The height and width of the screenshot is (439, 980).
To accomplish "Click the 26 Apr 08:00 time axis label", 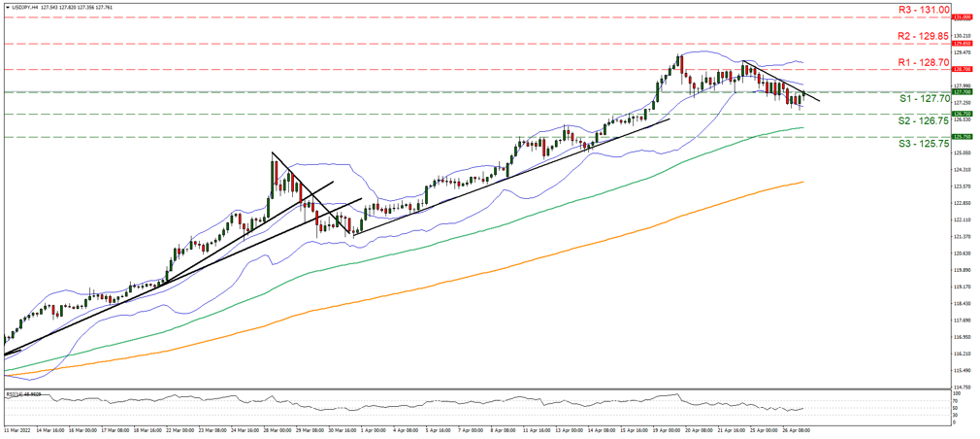I will tap(796, 431).
